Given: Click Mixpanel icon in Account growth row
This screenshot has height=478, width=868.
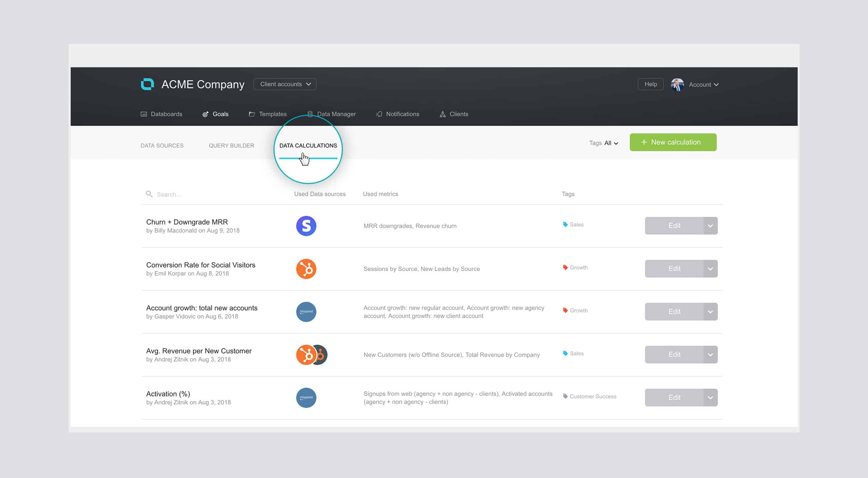Looking at the screenshot, I should point(306,312).
